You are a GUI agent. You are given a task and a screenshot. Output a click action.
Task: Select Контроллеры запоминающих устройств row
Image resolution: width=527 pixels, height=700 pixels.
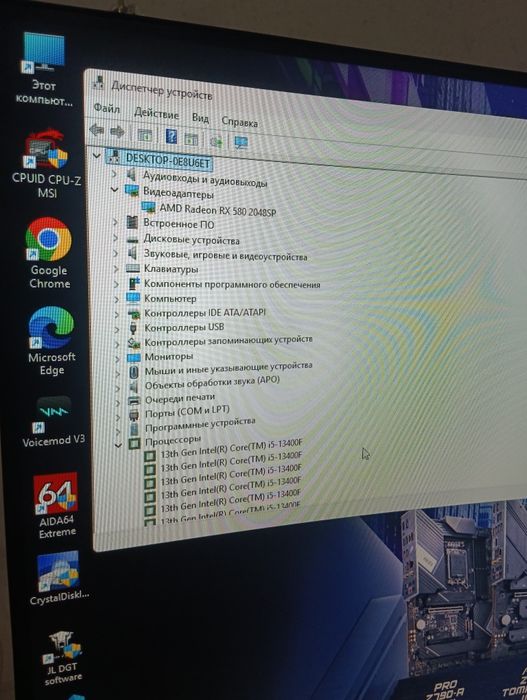228,341
